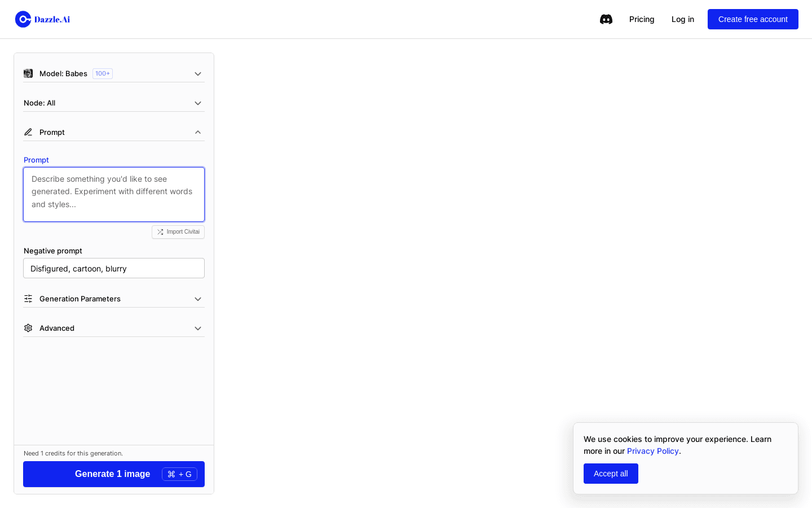The height and width of the screenshot is (508, 812).
Task: Click the Dazzle.Ai logo
Action: point(42,19)
